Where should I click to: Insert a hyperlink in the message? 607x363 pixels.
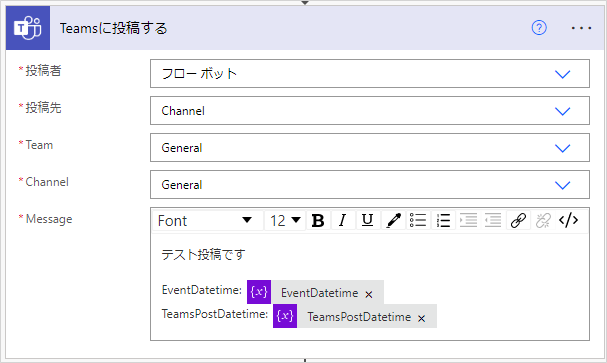tap(518, 221)
